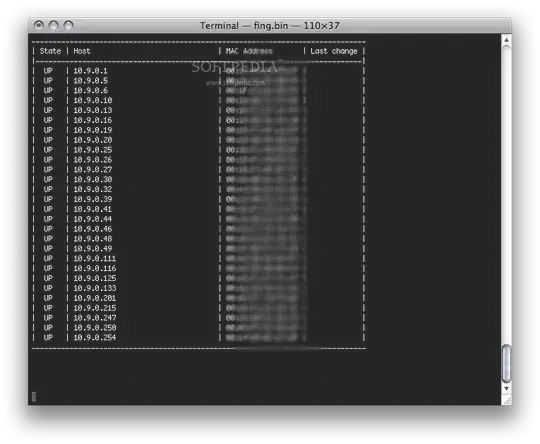Select host 10.9.0.27
Image resolution: width=540 pixels, height=444 pixels.
93,169
